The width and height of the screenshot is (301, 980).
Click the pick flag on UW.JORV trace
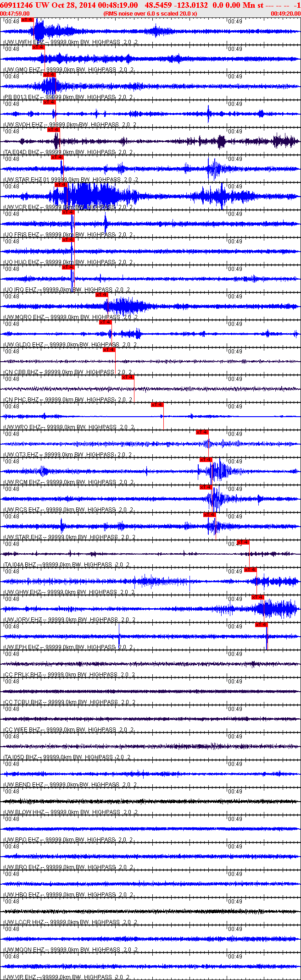(258, 597)
